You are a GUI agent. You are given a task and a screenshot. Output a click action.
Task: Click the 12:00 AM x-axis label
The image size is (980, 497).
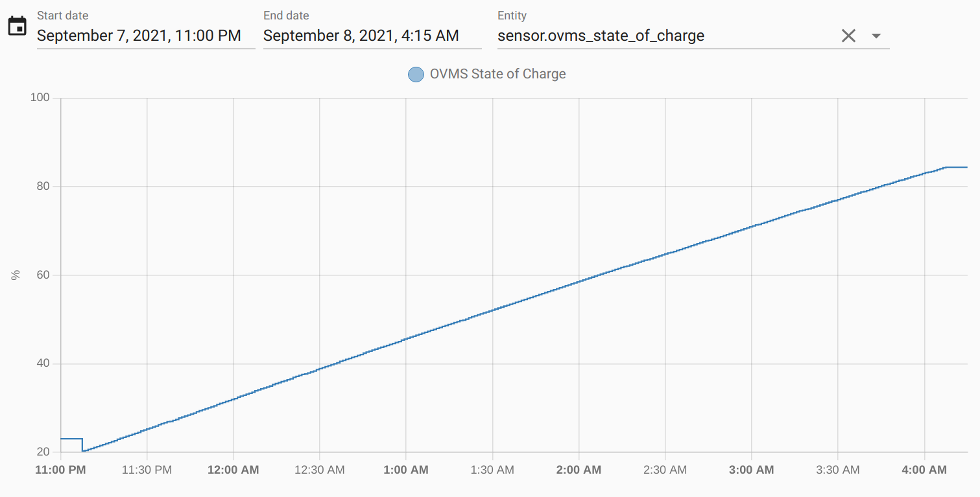click(233, 470)
